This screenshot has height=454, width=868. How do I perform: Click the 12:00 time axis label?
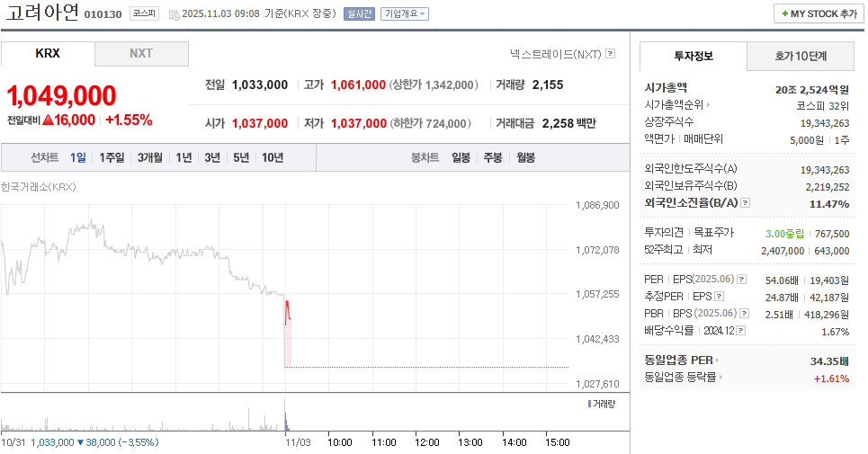426,442
